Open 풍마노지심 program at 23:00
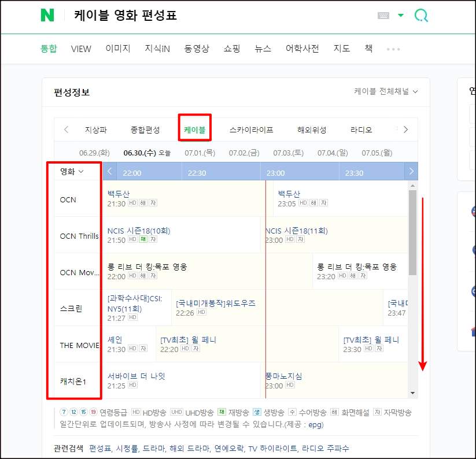 coord(284,376)
